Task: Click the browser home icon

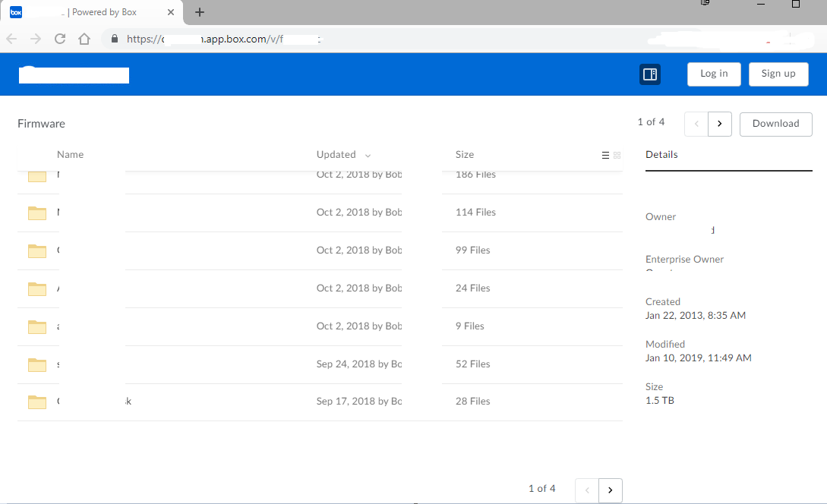Action: [84, 38]
